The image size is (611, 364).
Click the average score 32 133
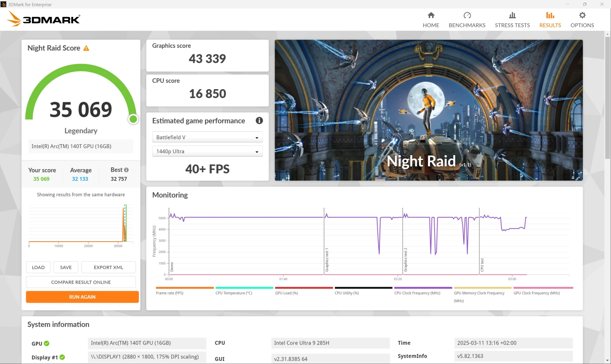(80, 179)
